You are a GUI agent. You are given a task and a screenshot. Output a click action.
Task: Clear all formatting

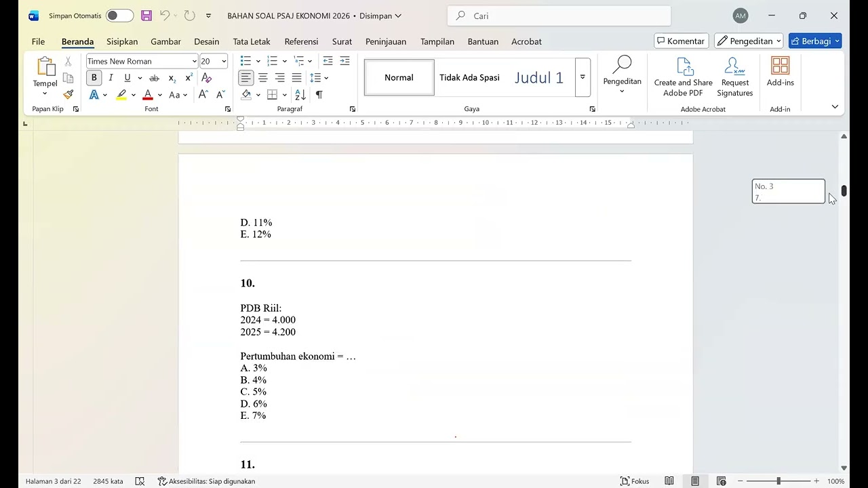click(x=207, y=78)
